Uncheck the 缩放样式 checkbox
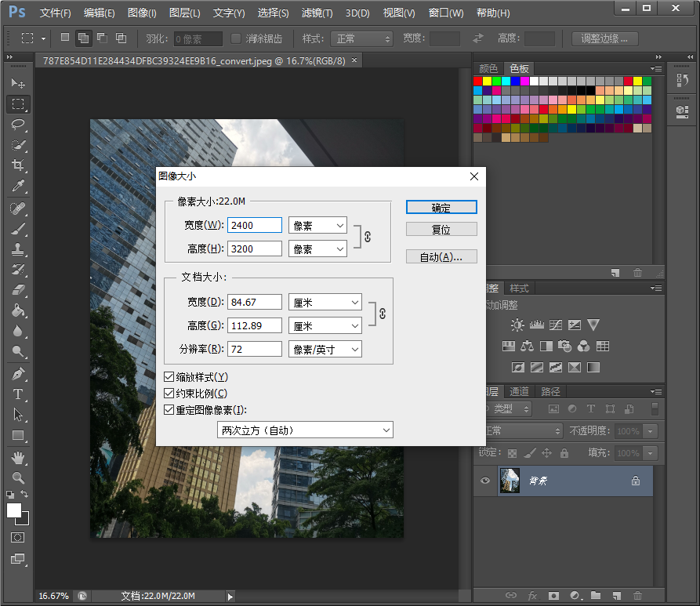The height and width of the screenshot is (606, 700). (169, 377)
